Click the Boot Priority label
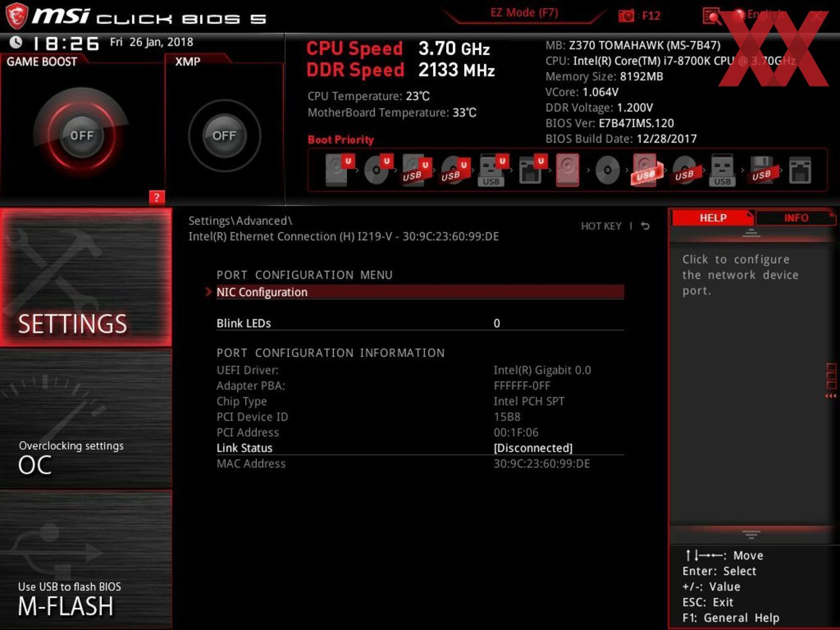Viewport: 840px width, 630px height. click(341, 140)
